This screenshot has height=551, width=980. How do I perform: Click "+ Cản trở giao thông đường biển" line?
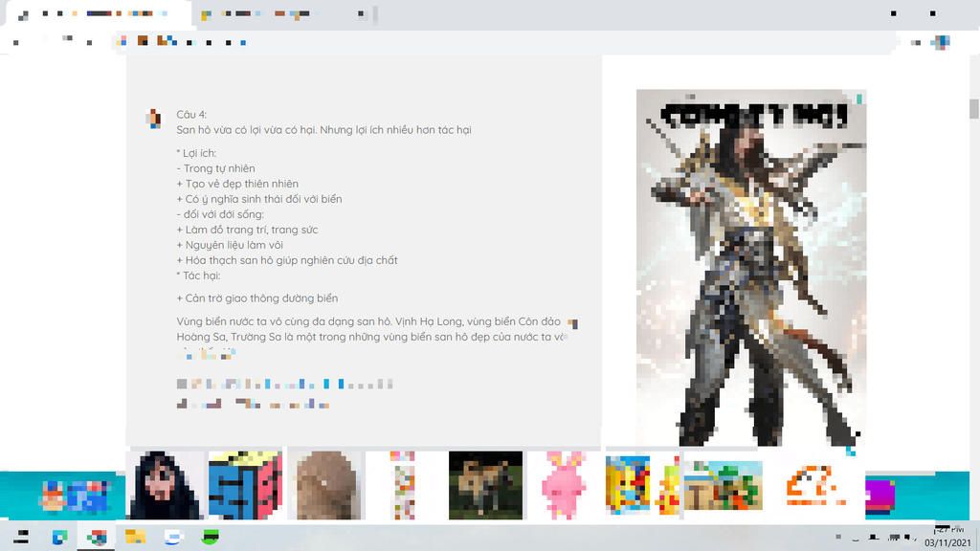(256, 298)
